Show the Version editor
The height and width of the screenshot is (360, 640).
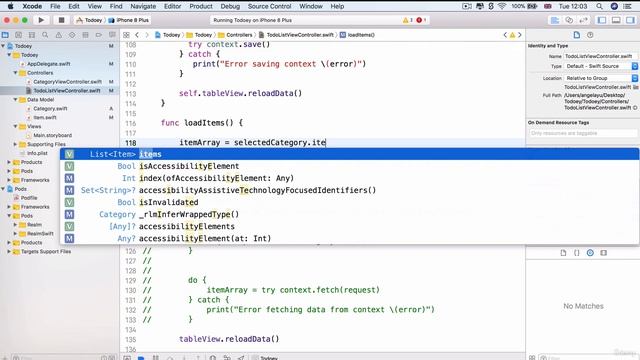tap(583, 20)
